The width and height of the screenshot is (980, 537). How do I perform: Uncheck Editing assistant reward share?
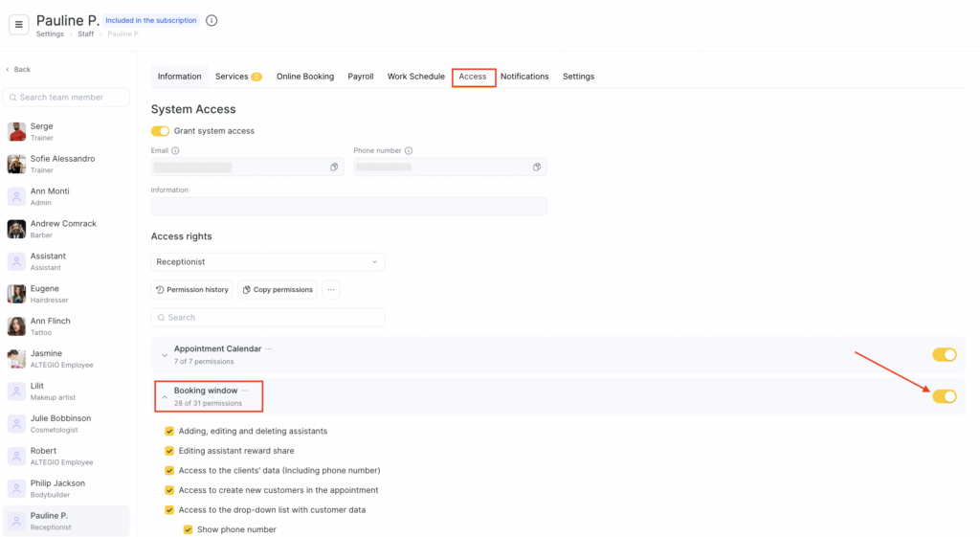[169, 451]
